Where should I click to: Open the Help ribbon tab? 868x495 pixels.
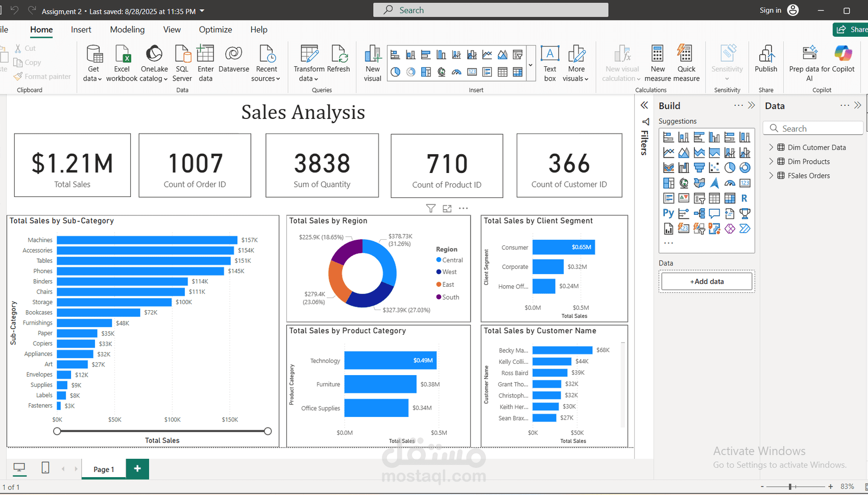pyautogui.click(x=259, y=30)
